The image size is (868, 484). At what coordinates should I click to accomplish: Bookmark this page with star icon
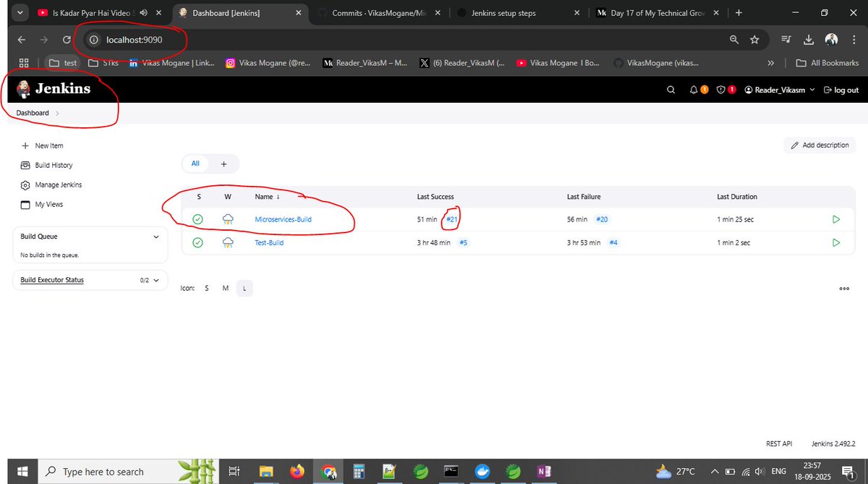[754, 40]
